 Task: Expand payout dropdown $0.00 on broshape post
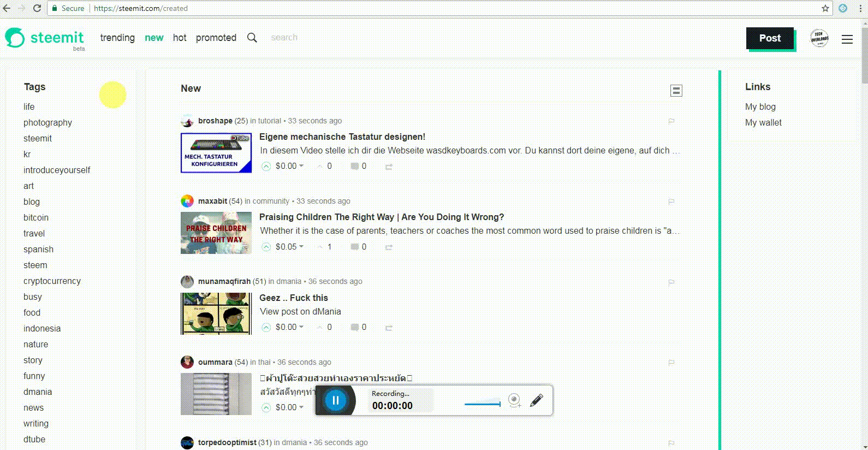[290, 166]
